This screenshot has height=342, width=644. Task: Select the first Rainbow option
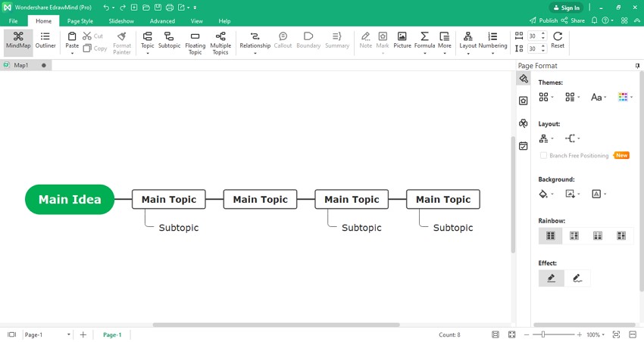[x=550, y=235]
